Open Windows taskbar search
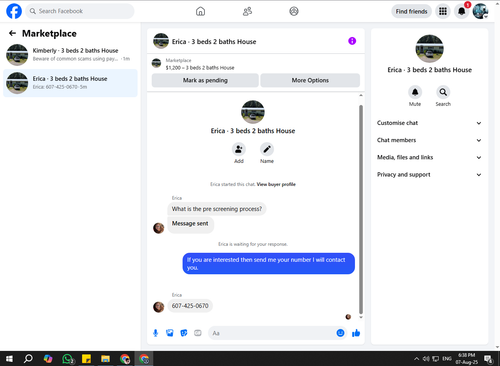Screen dimensions: 500x366 coord(28,359)
